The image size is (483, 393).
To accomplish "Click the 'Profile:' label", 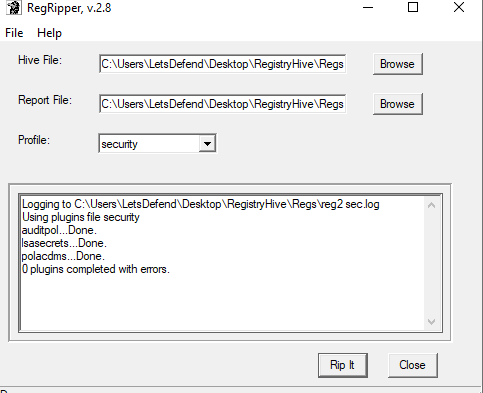I will tap(34, 140).
